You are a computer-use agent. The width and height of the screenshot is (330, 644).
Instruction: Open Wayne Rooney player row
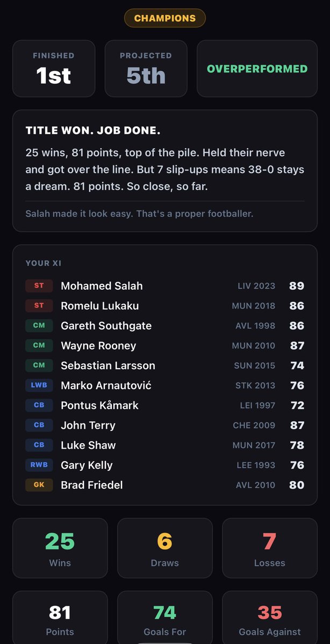click(164, 346)
